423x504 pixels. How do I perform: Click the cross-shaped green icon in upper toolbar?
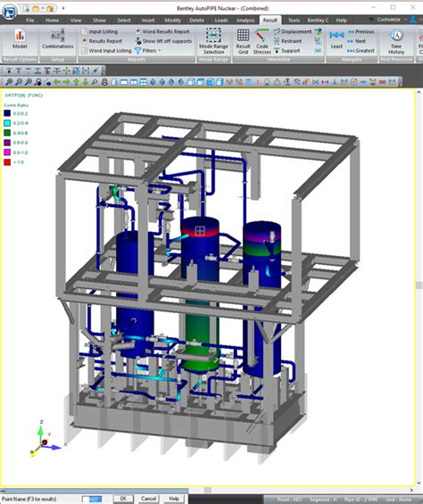pos(67,70)
